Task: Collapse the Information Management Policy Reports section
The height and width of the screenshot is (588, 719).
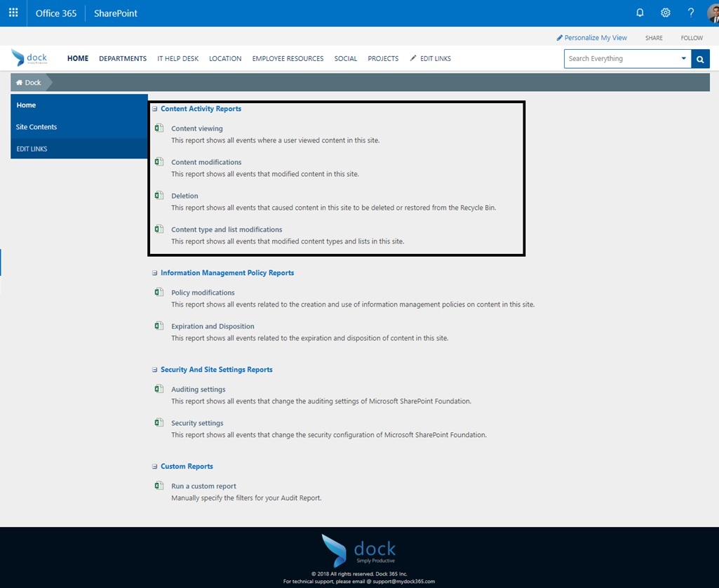Action: [154, 272]
